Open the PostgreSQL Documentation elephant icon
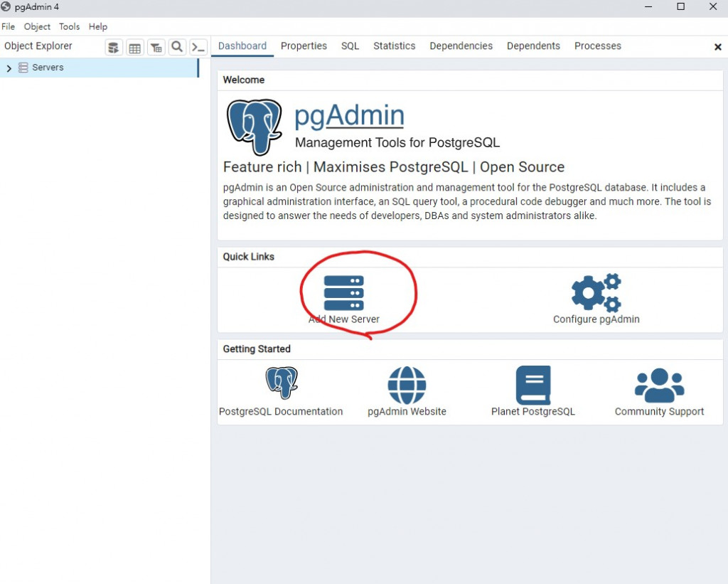The height and width of the screenshot is (584, 728). point(282,383)
